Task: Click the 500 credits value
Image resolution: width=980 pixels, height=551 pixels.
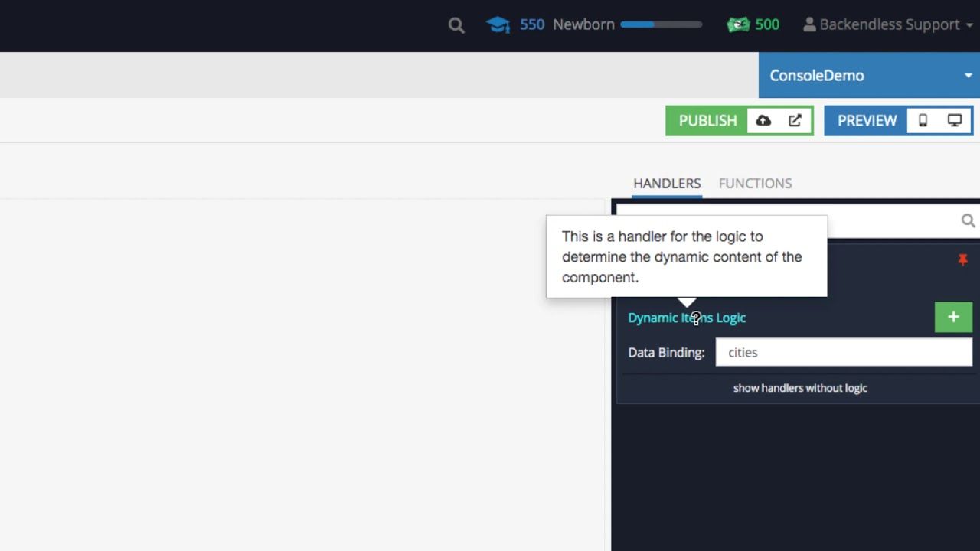Action: coord(767,24)
